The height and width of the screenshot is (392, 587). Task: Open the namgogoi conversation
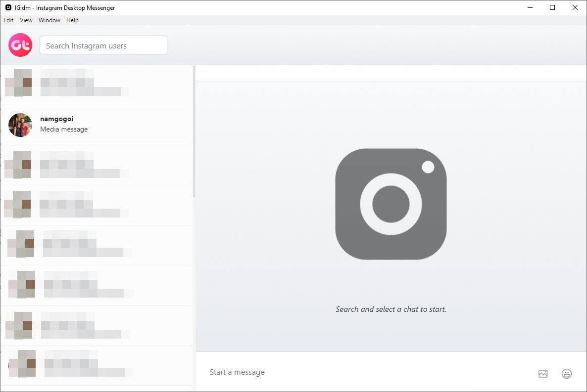pos(97,125)
